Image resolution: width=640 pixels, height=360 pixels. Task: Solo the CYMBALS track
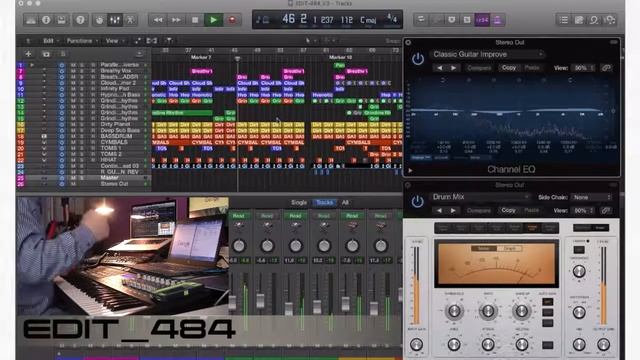[x=82, y=142]
